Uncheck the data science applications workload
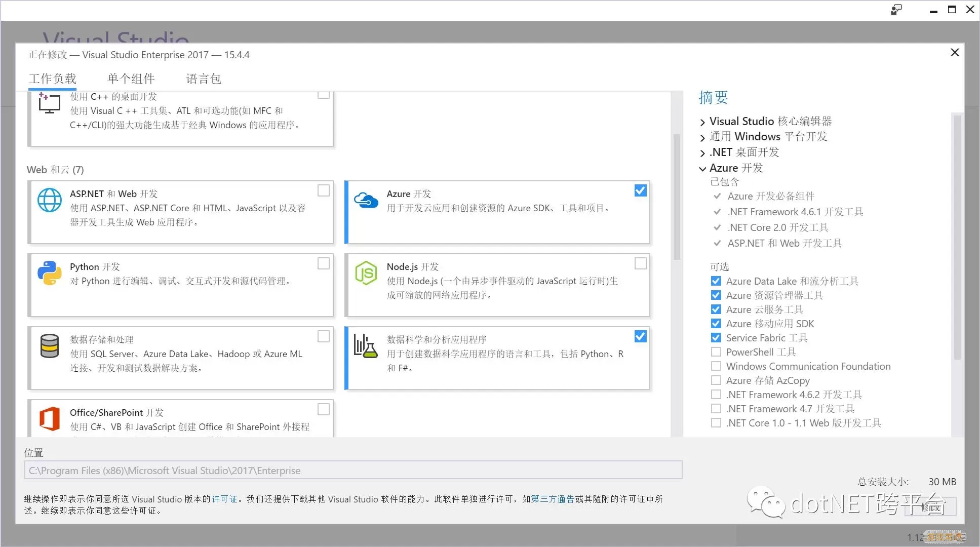980x547 pixels. (640, 336)
